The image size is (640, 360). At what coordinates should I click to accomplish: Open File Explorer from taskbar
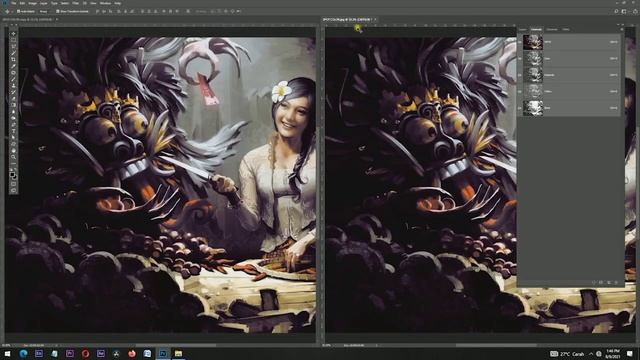(178, 353)
